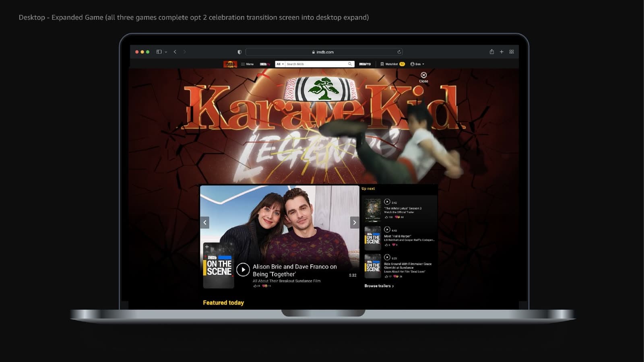Add On the Scene poster to watchlist
Screen dimensions: 644x362
[x=207, y=247]
